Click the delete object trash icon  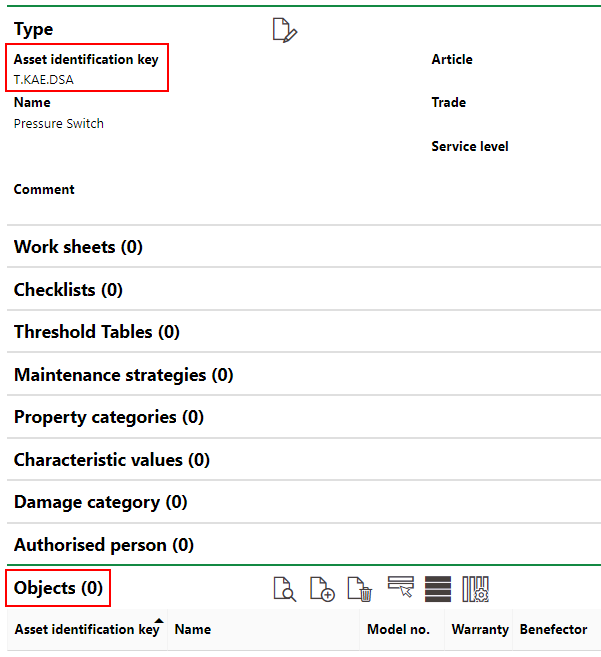coord(360,589)
